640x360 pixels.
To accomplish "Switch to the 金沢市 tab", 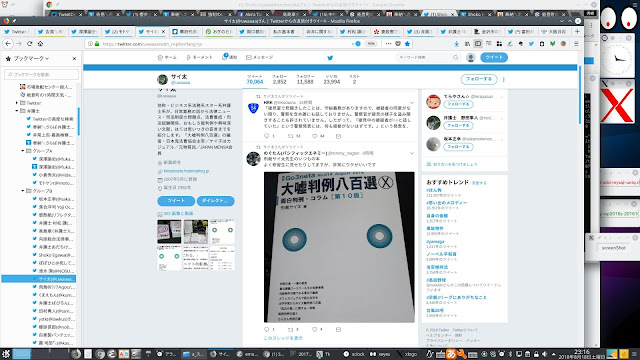I will 487,31.
